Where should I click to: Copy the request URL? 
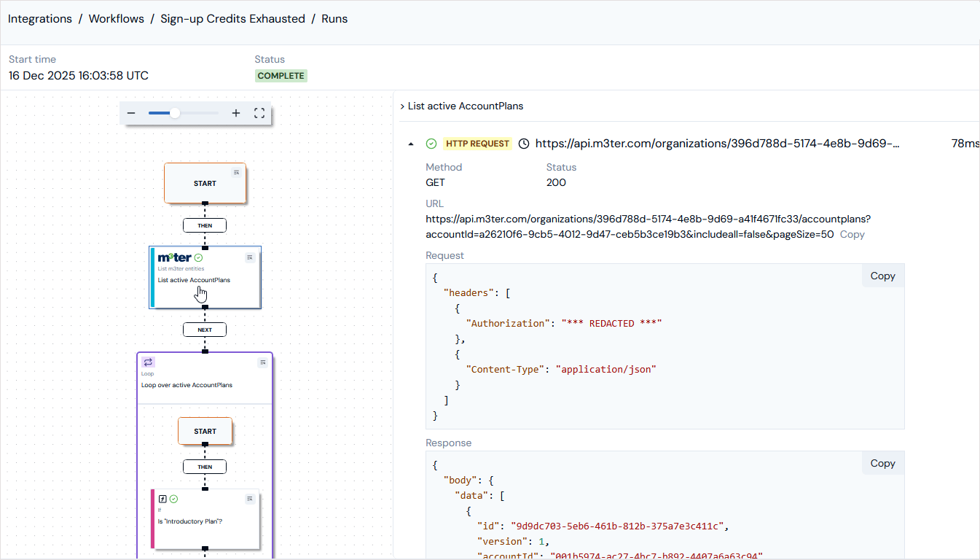[x=852, y=235]
